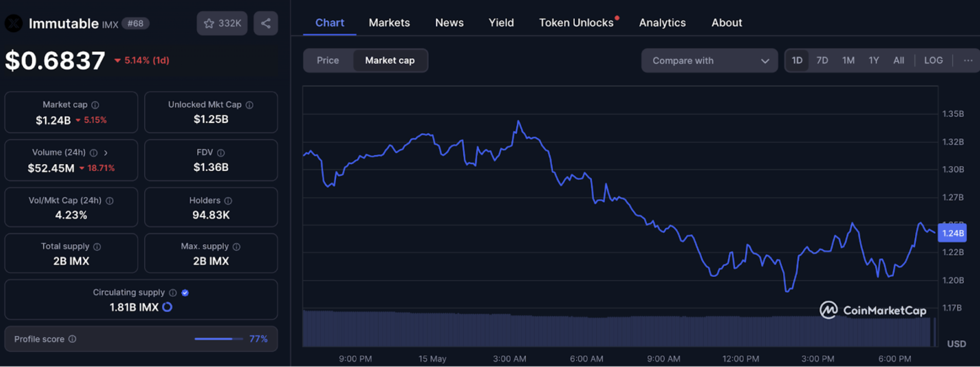This screenshot has height=367, width=980.
Task: Select the 7D time range
Action: (822, 60)
